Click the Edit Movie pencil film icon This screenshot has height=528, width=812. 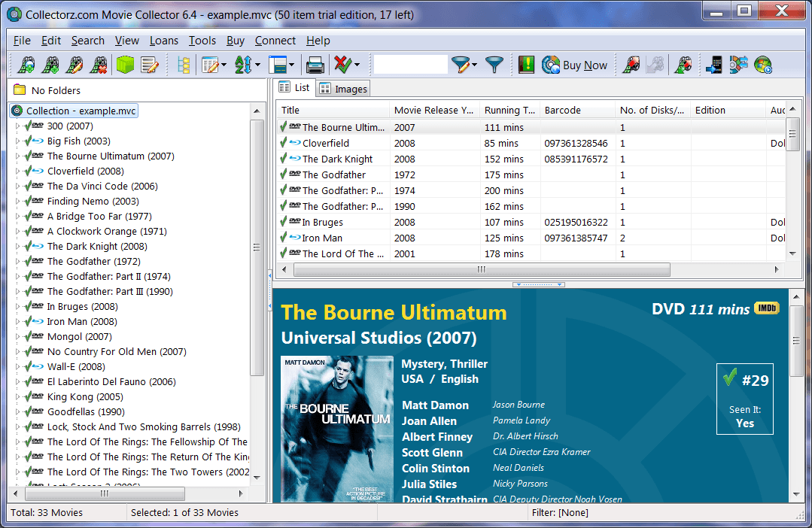click(75, 65)
